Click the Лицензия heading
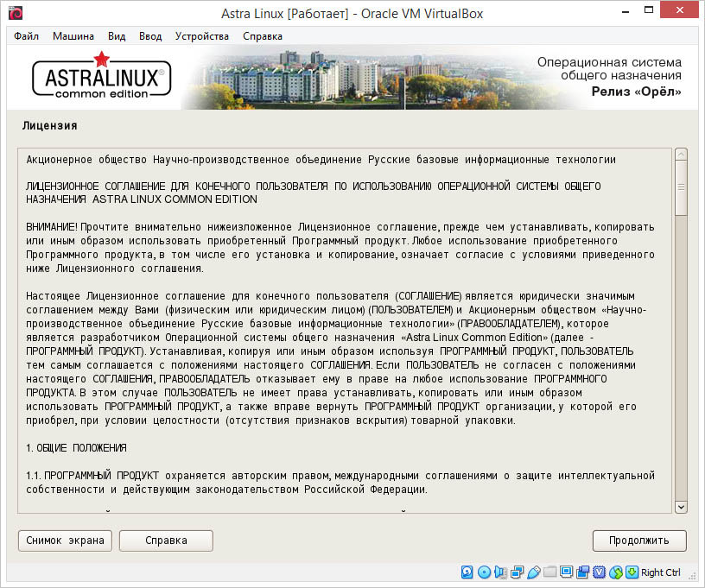Image resolution: width=705 pixels, height=588 pixels. click(50, 126)
